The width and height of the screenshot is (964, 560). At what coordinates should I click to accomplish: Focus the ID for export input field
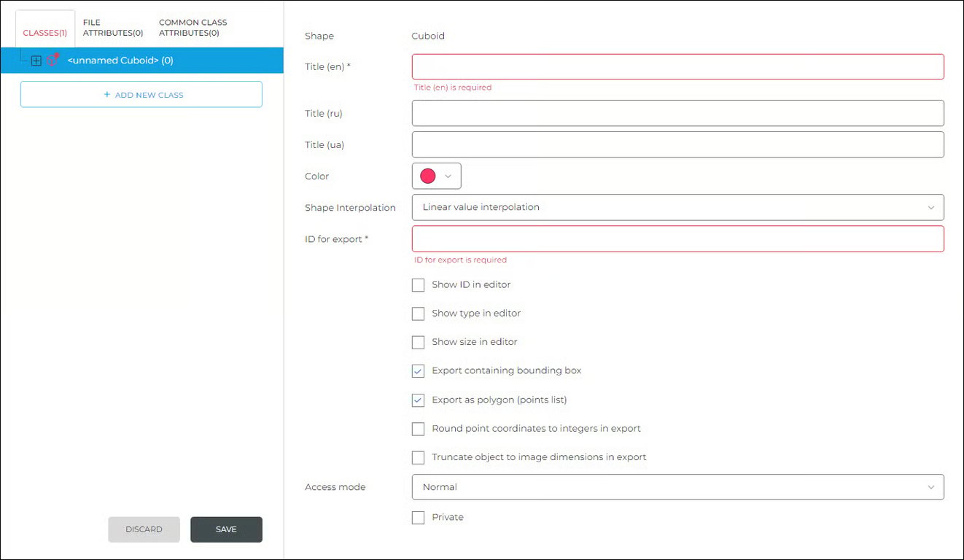(x=678, y=238)
